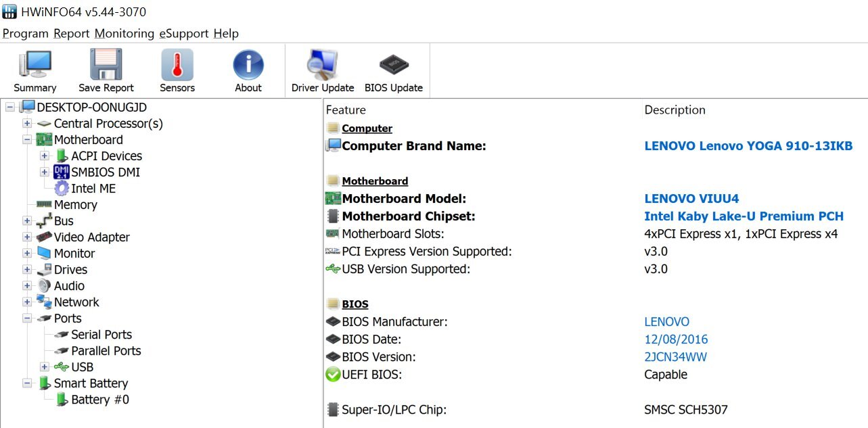The height and width of the screenshot is (428, 868).
Task: Select the Memory tree item
Action: (75, 205)
